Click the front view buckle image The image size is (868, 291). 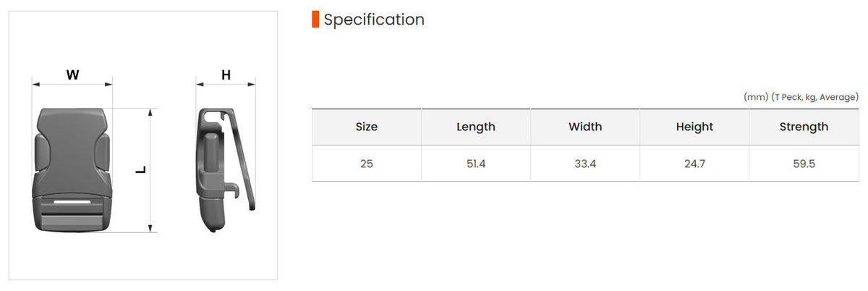72,170
